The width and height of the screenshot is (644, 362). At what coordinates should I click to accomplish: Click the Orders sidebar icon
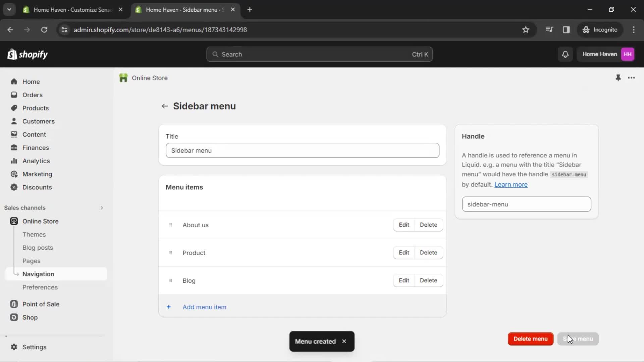pos(14,95)
